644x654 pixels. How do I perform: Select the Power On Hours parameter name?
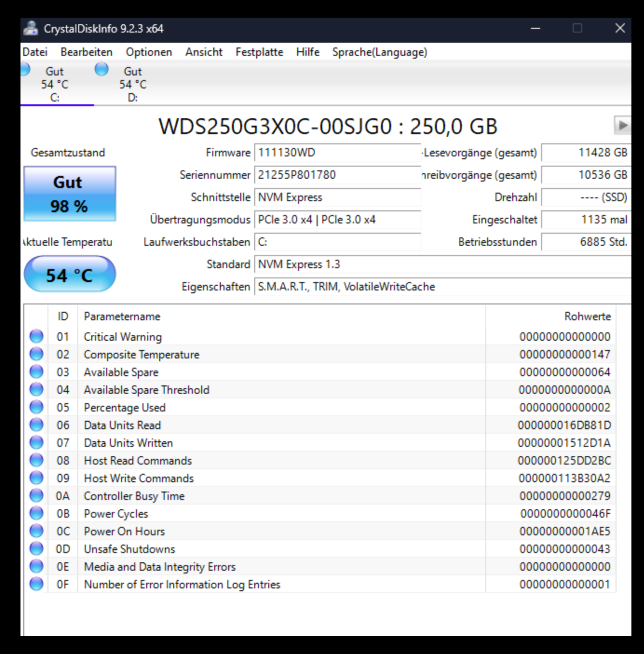pos(124,531)
